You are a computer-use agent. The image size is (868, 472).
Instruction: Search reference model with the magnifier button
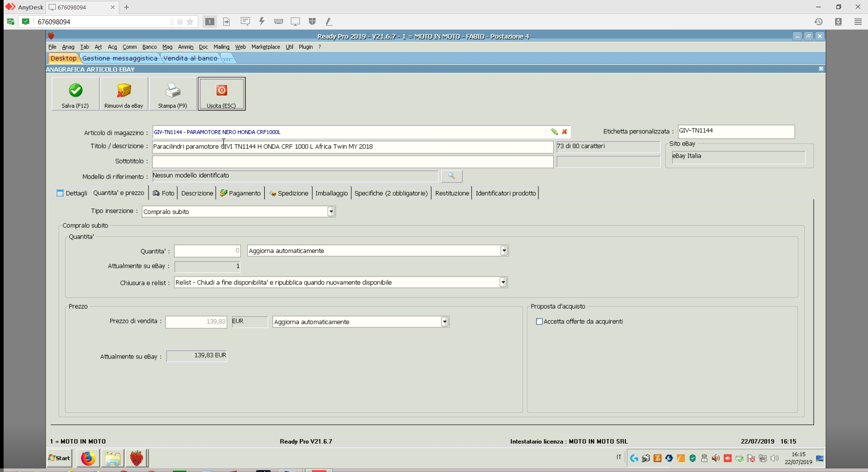(452, 176)
